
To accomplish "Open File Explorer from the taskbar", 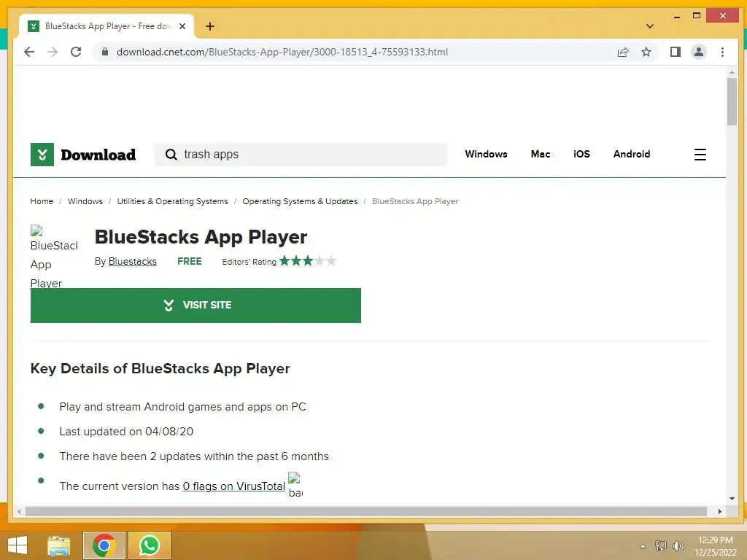I will coord(59,545).
